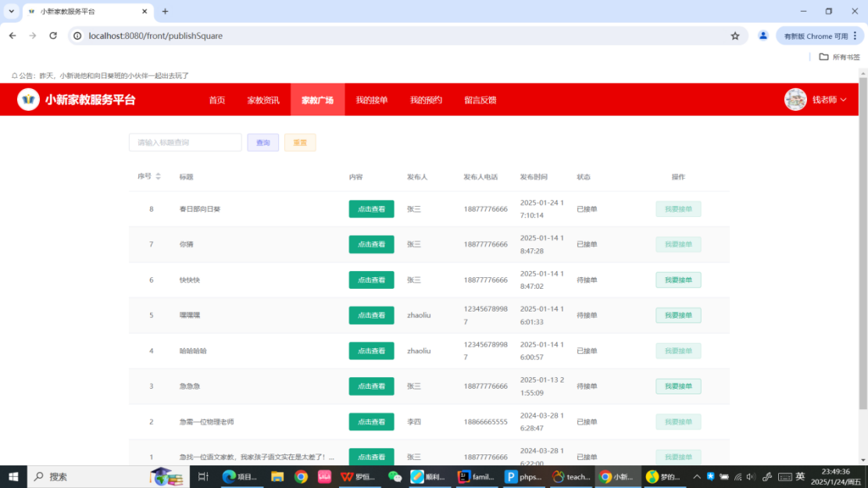Click the browser back arrow

(x=13, y=35)
